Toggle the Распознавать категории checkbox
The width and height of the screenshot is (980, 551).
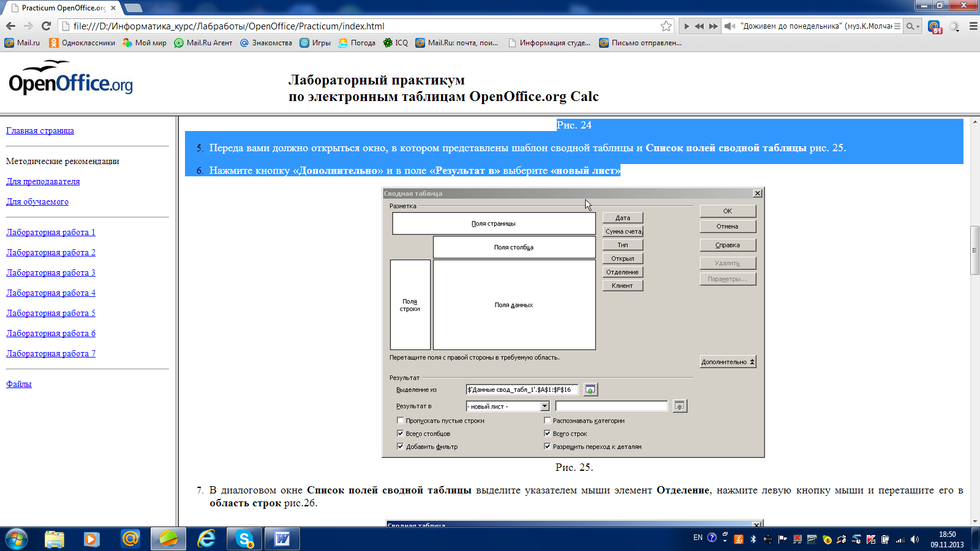tap(548, 421)
